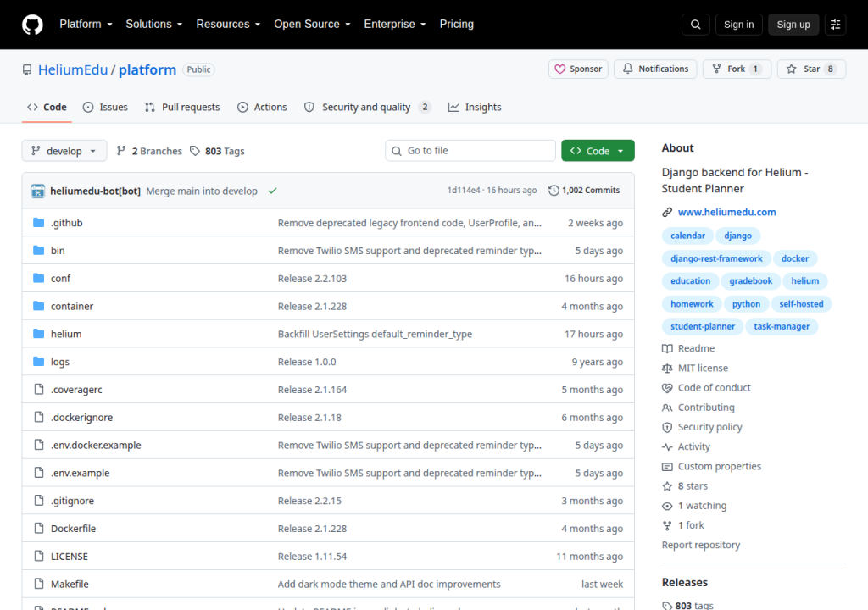Click the Sponsor button
Viewport: 868px width, 610px height.
pos(578,69)
